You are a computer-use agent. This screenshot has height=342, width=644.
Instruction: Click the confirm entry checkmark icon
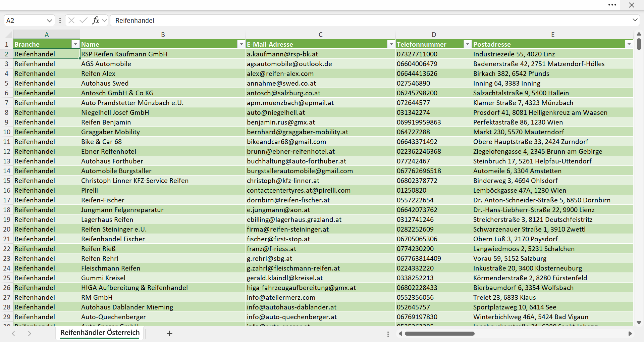click(83, 20)
